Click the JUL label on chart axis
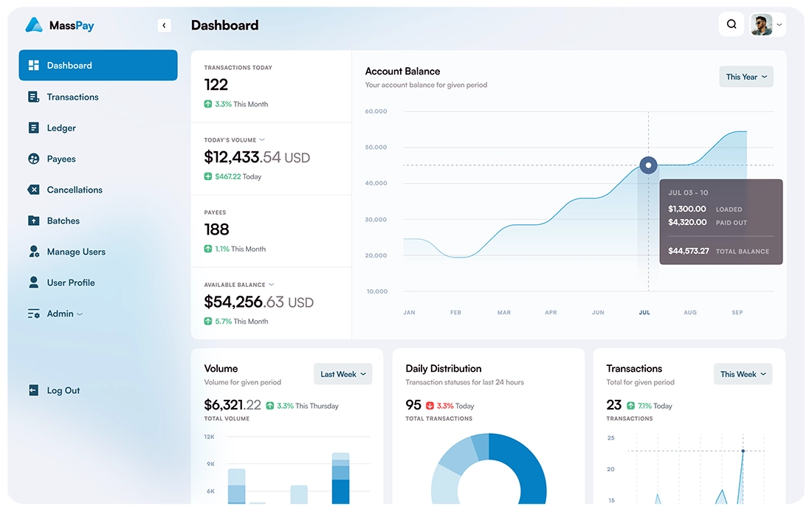Image resolution: width=812 pixels, height=509 pixels. 644,313
